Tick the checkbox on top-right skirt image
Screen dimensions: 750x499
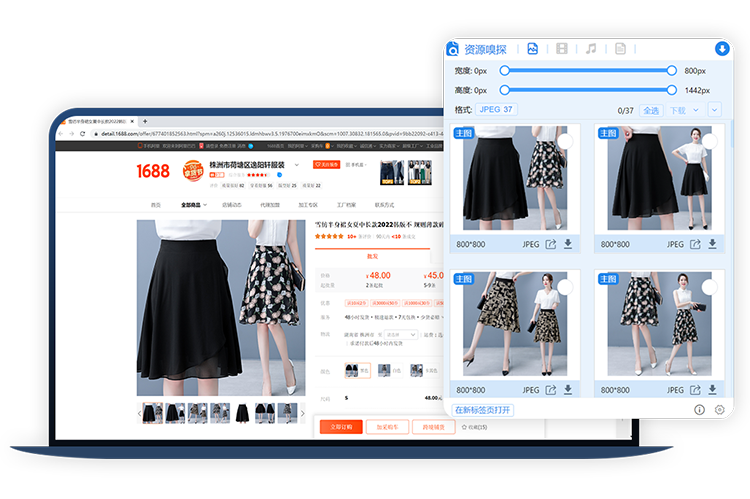click(709, 142)
